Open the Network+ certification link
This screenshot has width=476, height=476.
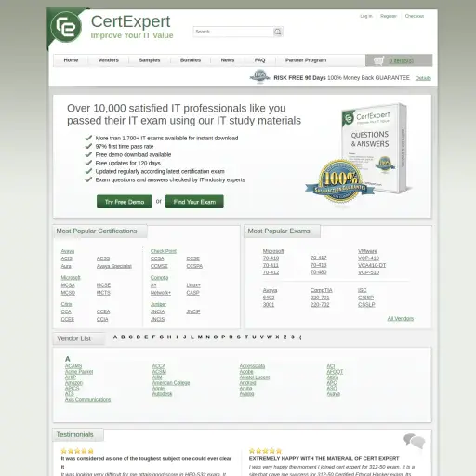click(x=161, y=293)
